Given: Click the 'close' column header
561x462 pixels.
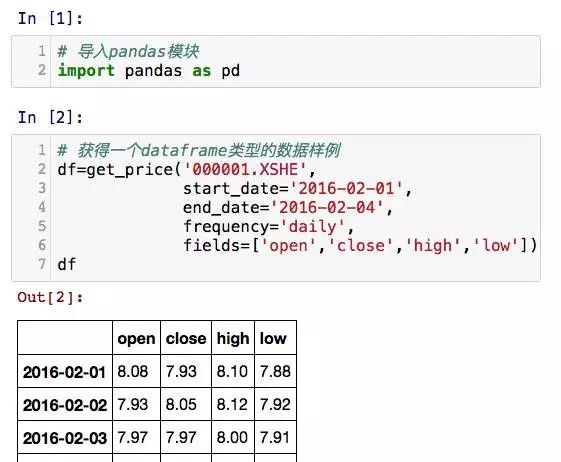Looking at the screenshot, I should point(186,338).
